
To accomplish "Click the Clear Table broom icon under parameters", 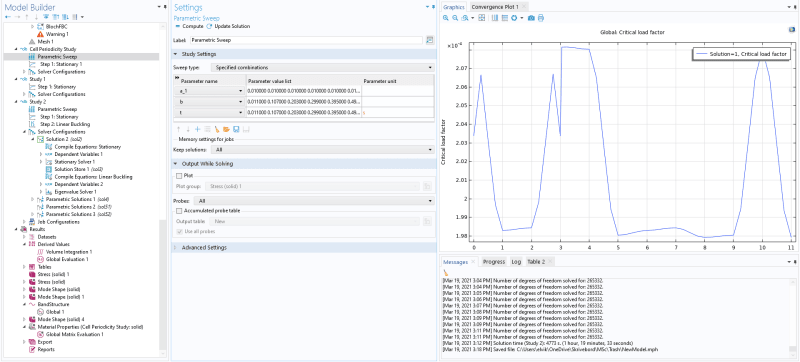I will 217,129.
